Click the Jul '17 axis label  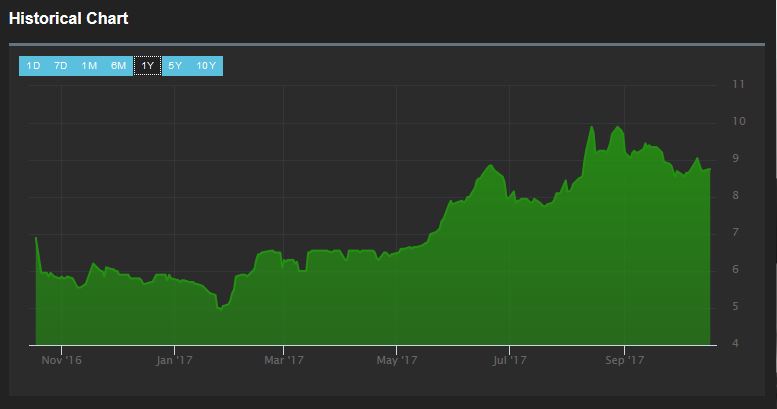click(x=509, y=360)
